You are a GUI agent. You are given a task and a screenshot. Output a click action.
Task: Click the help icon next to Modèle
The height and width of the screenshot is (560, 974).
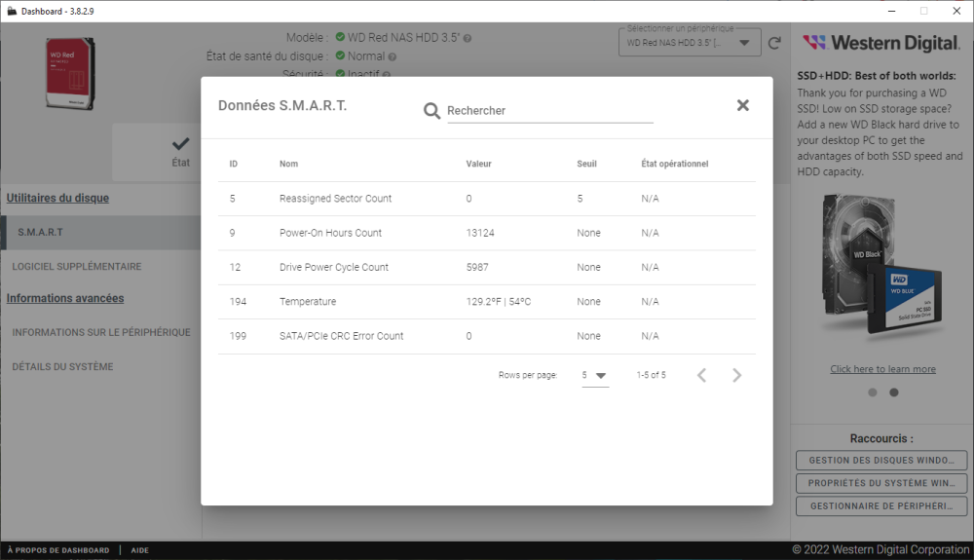pos(468,39)
